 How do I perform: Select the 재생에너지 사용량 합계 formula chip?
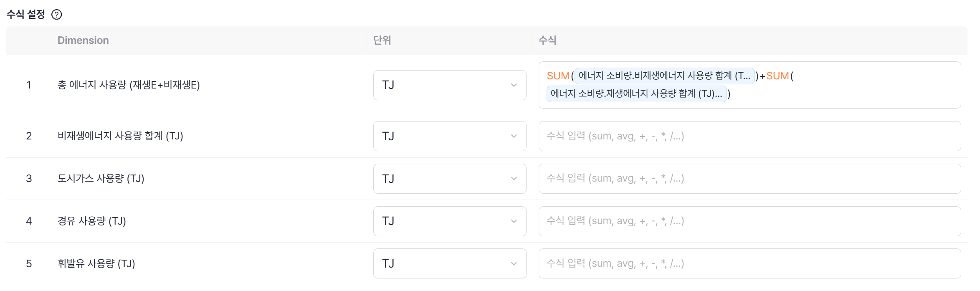coord(636,94)
